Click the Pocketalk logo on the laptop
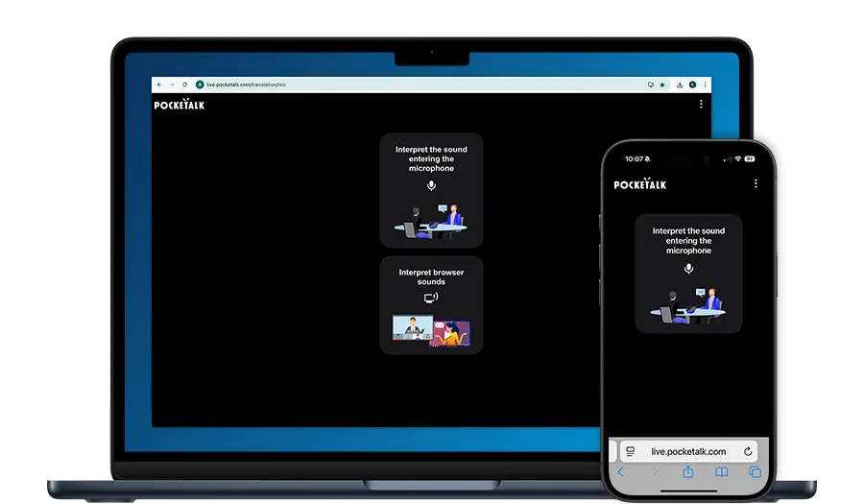 pyautogui.click(x=180, y=105)
